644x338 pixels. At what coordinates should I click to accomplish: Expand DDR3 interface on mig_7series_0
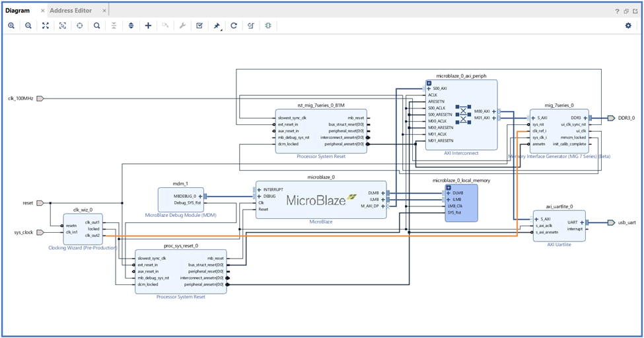(585, 118)
